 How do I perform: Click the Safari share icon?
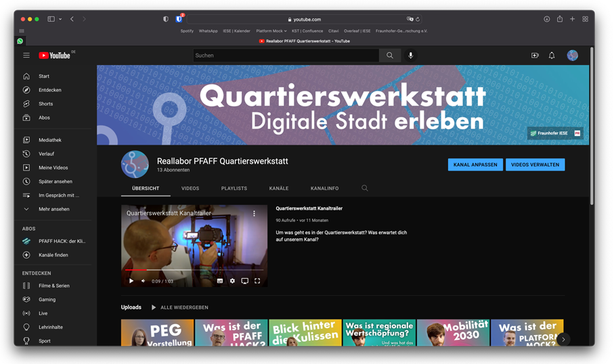tap(560, 19)
